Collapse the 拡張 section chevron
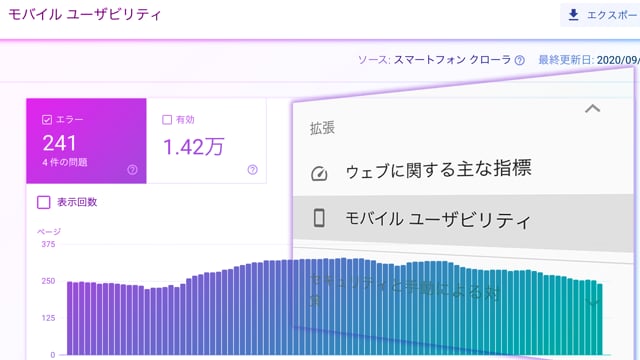This screenshot has width=640, height=360. (x=592, y=109)
